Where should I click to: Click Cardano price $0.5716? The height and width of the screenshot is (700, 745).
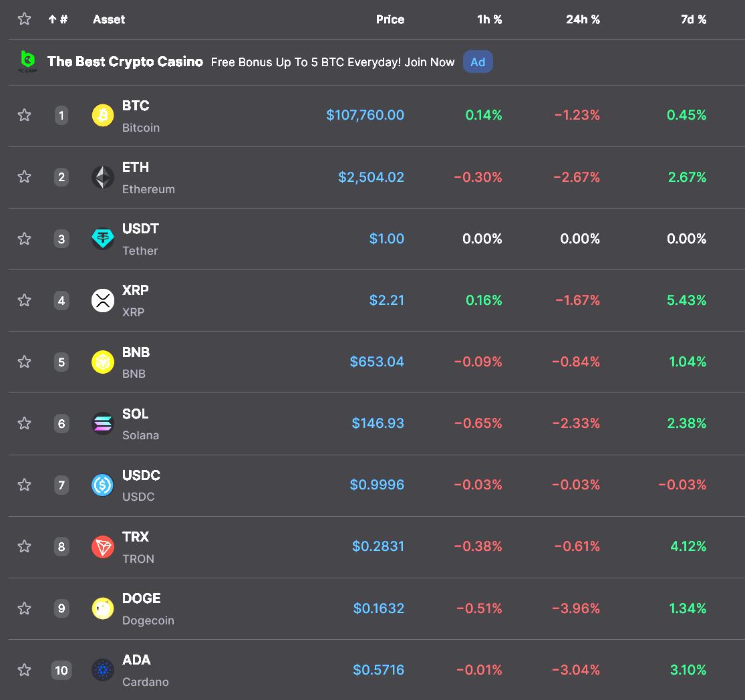(x=378, y=670)
